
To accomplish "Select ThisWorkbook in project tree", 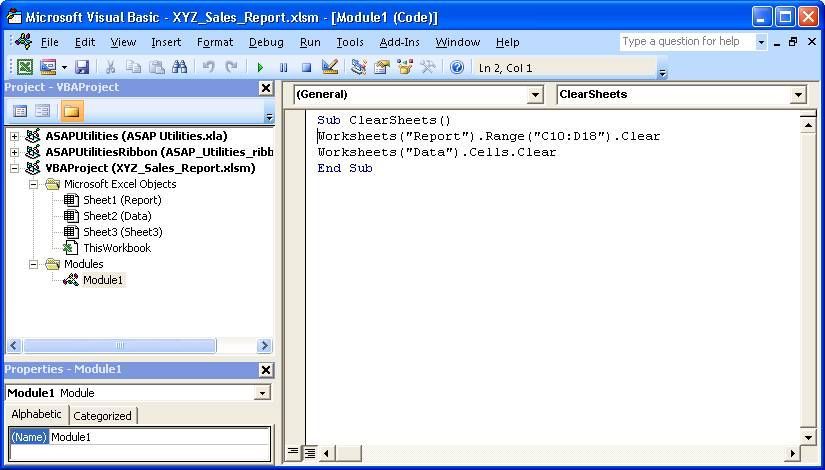I will click(117, 248).
